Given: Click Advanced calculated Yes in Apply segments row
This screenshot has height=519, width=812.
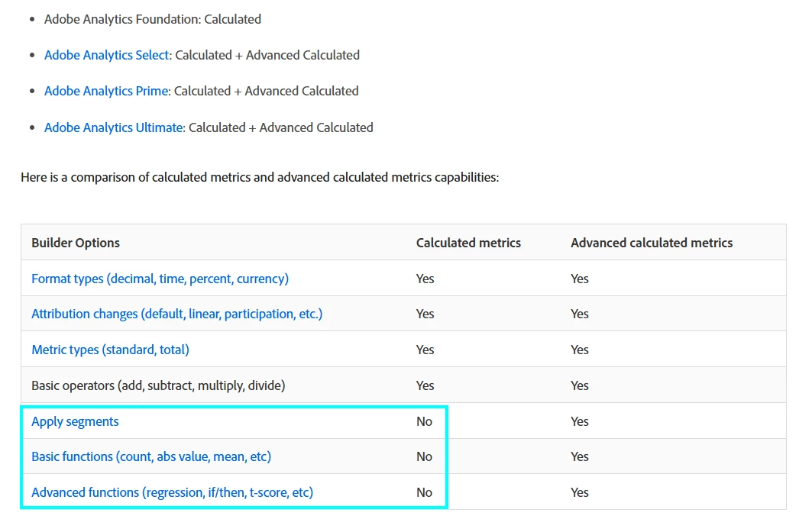Looking at the screenshot, I should pos(580,421).
